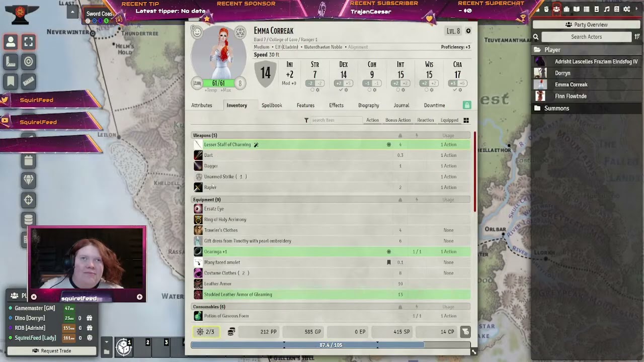Viewport: 644px width, 362px height.
Task: Toggle Strength saving throw proficiency
Action: 312,90
